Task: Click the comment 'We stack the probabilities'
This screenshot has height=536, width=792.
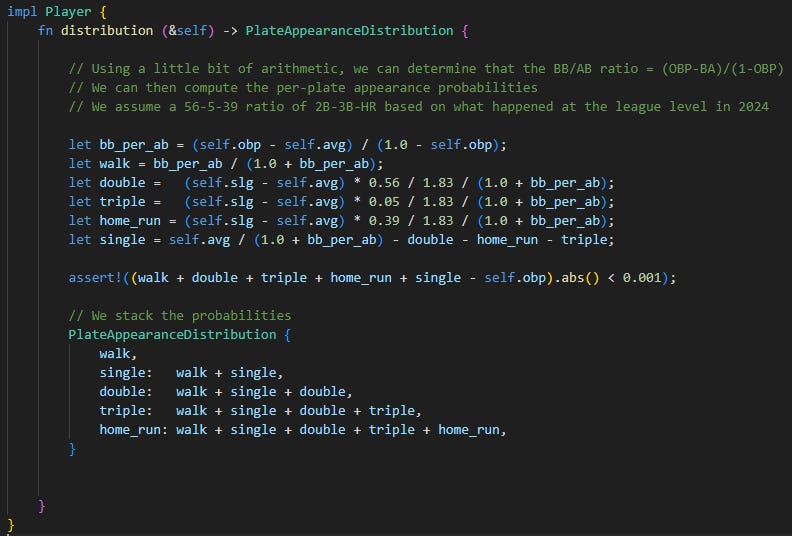Action: click(180, 316)
